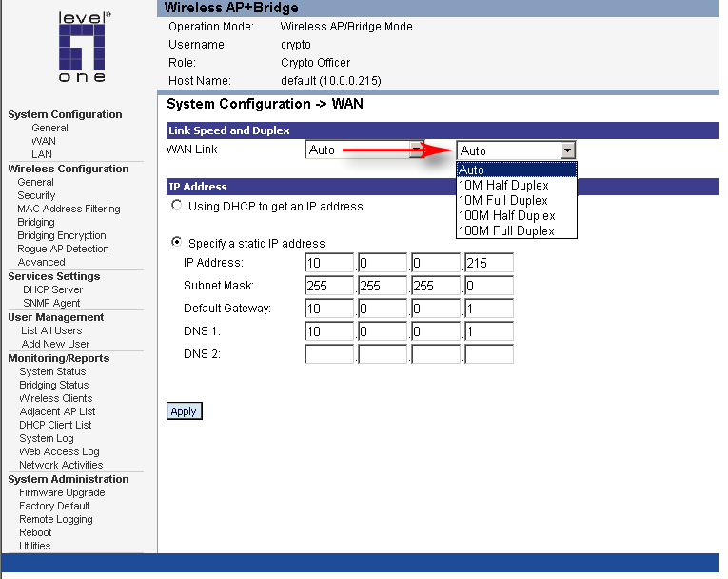Click the System Configuration heading in sidebar
Image resolution: width=728 pixels, height=579 pixels.
(65, 114)
